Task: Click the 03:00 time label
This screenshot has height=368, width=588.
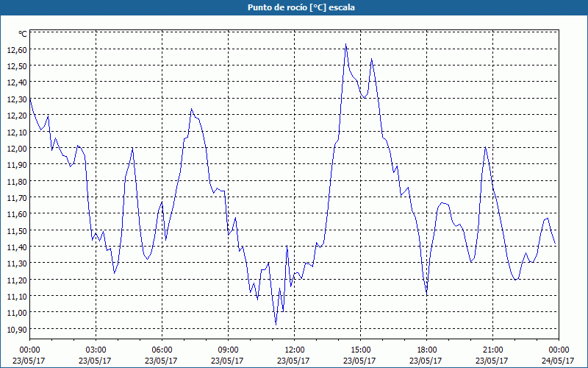Action: [96, 350]
